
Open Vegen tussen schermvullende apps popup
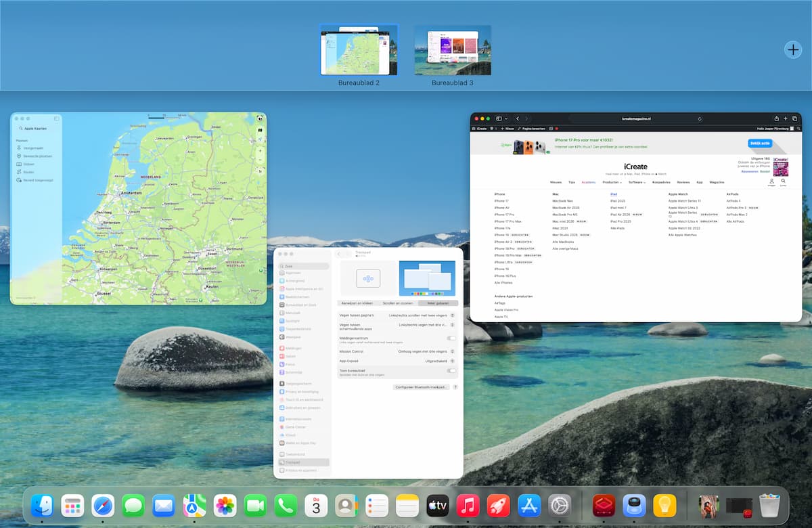(427, 326)
